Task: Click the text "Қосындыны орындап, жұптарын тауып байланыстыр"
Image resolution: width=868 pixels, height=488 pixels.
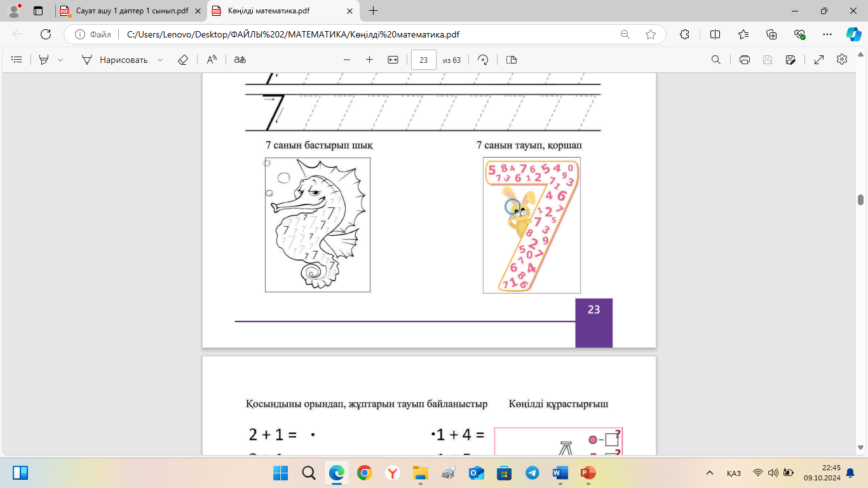Action: tap(367, 404)
